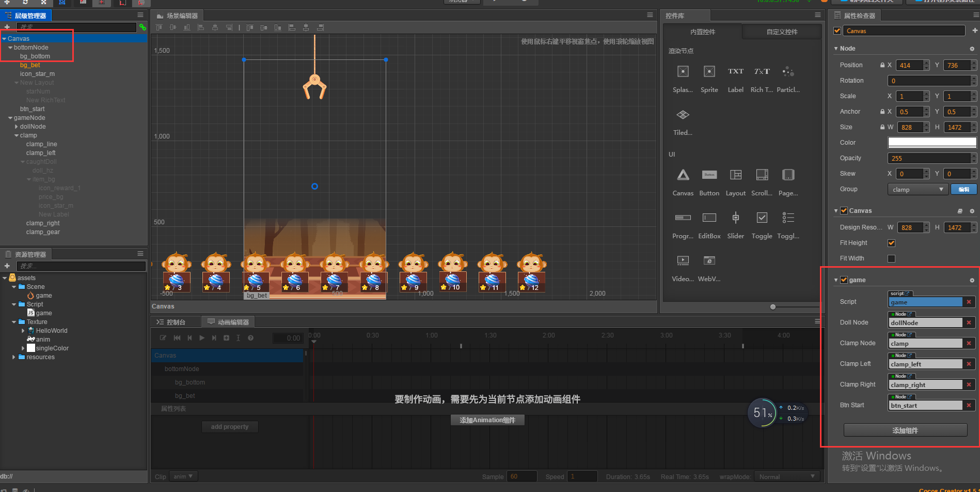Collapse the Canvas node in hierarchy

point(4,39)
